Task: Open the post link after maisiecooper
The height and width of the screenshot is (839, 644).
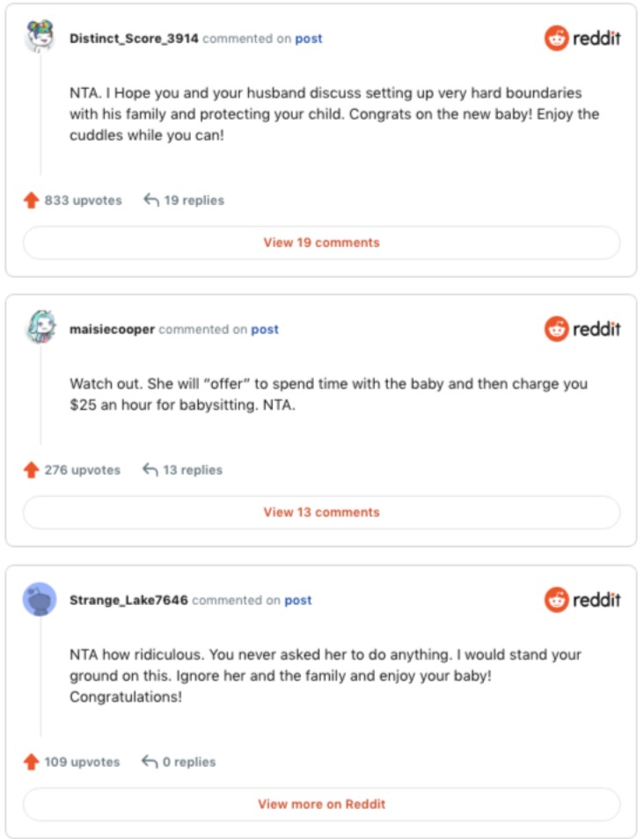Action: coord(265,330)
